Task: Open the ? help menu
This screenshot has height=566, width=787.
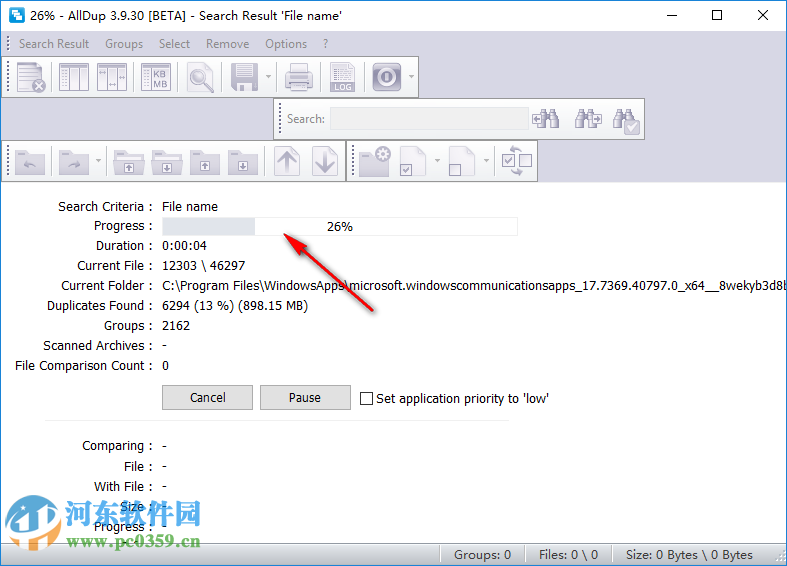Action: click(325, 44)
